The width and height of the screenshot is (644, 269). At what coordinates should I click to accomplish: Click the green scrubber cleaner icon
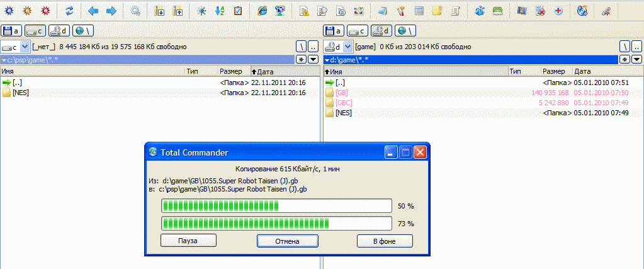[x=498, y=11]
